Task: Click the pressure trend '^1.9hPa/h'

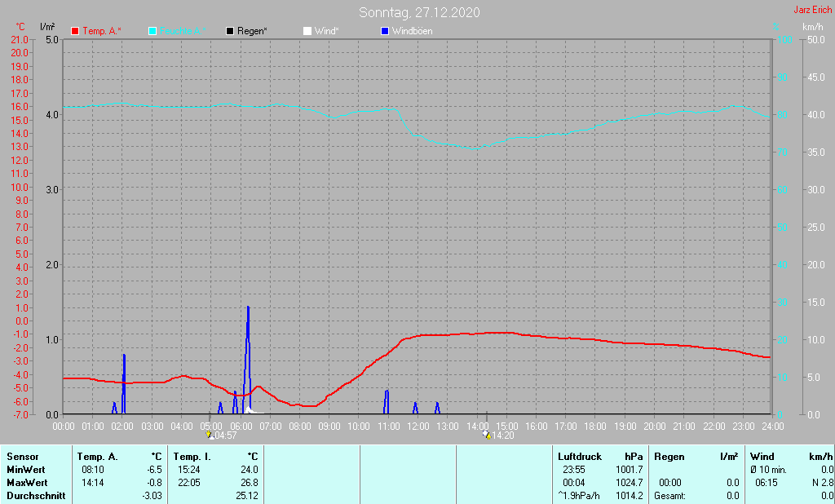Action: click(579, 496)
